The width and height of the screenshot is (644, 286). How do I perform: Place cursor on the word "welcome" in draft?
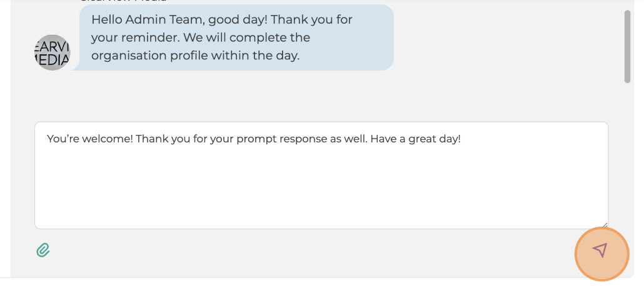pos(107,139)
